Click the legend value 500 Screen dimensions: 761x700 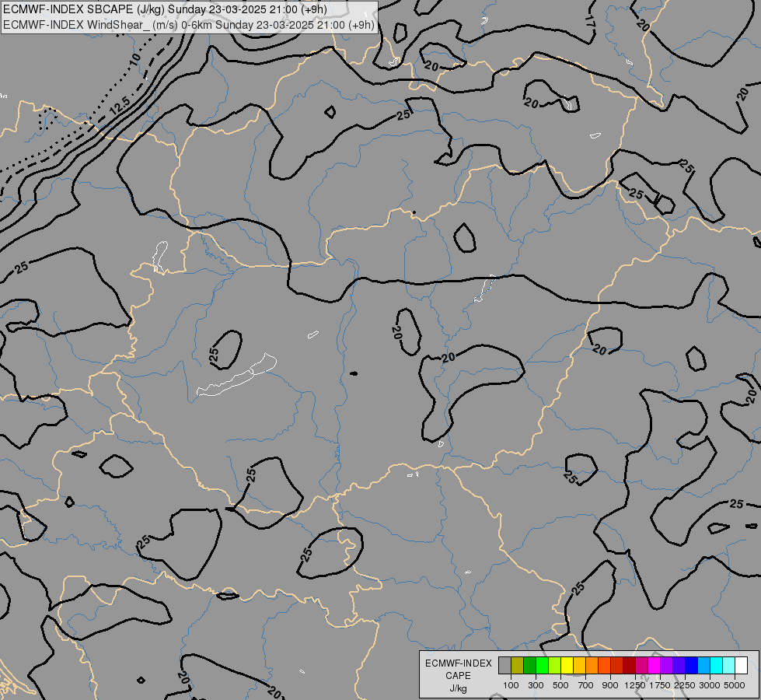pyautogui.click(x=560, y=685)
